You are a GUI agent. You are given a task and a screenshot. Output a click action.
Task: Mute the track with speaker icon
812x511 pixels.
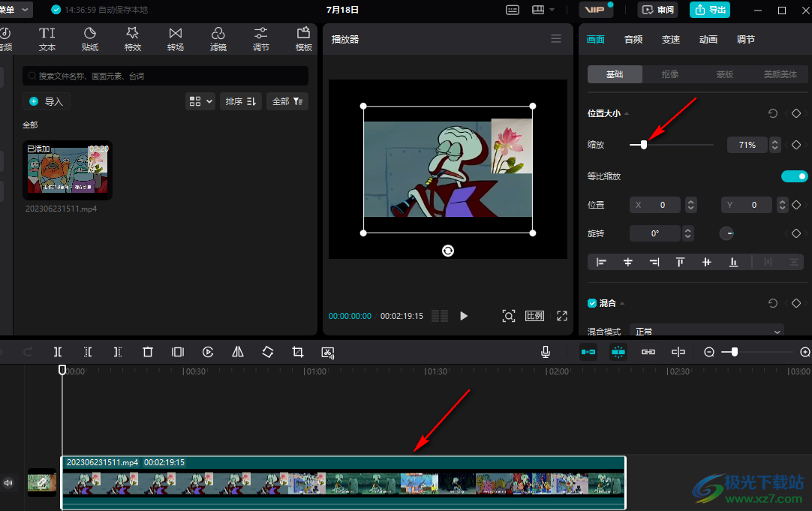[x=8, y=482]
